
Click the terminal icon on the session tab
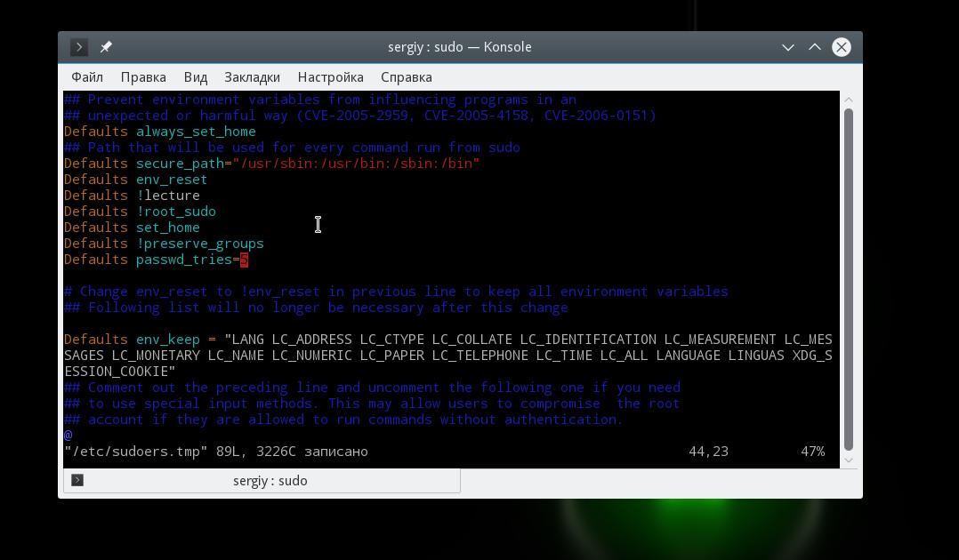click(x=77, y=480)
